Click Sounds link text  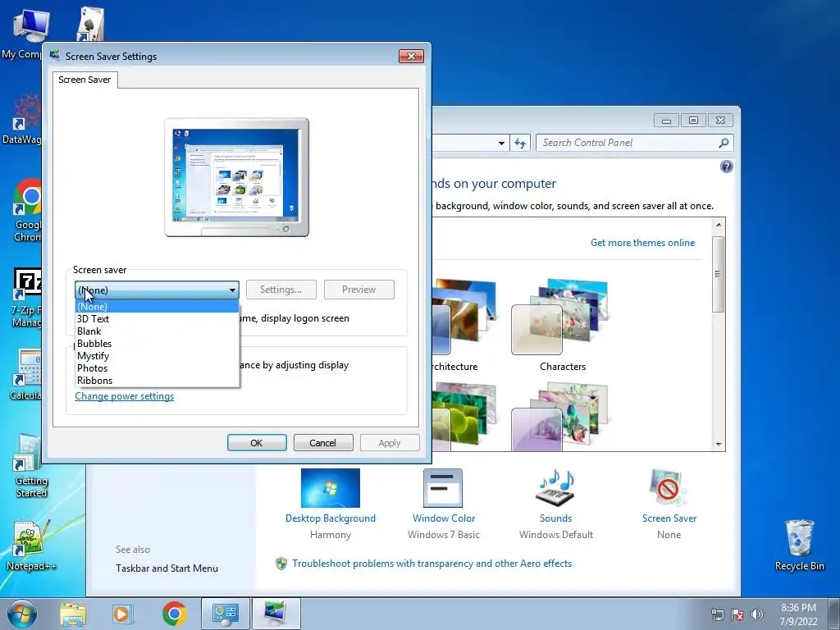click(555, 518)
